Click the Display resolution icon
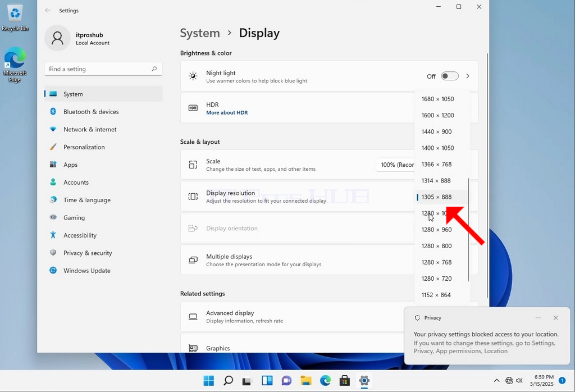This screenshot has height=392, width=575. pyautogui.click(x=193, y=197)
